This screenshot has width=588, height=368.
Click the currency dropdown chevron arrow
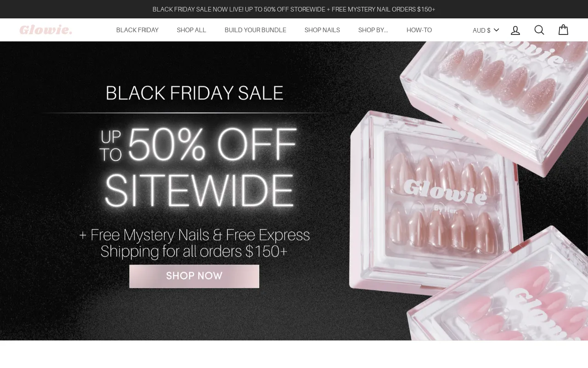pos(496,30)
